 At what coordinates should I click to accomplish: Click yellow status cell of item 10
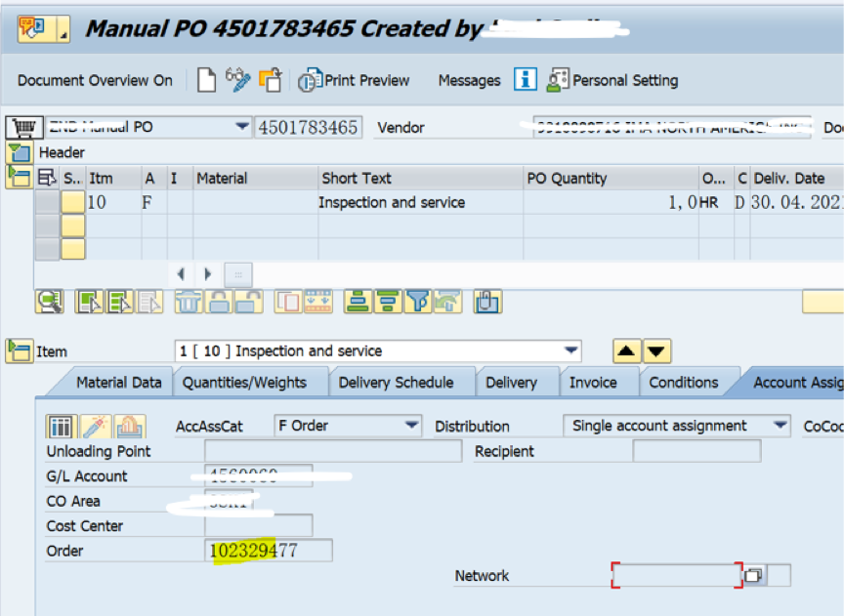pyautogui.click(x=72, y=202)
